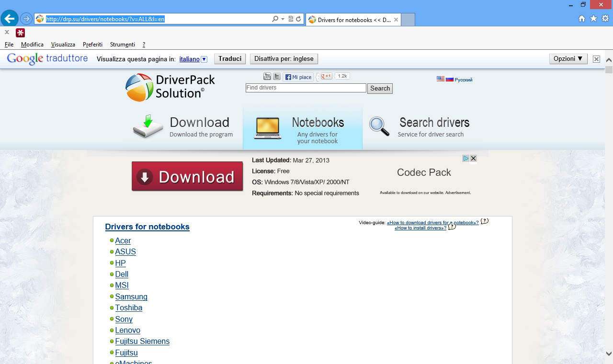Image resolution: width=613 pixels, height=364 pixels.
Task: Click the Home icon in the browser toolbar
Action: (581, 18)
